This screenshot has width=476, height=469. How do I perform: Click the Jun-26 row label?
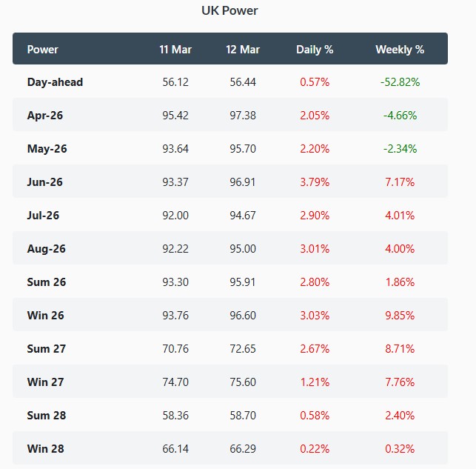[47, 182]
